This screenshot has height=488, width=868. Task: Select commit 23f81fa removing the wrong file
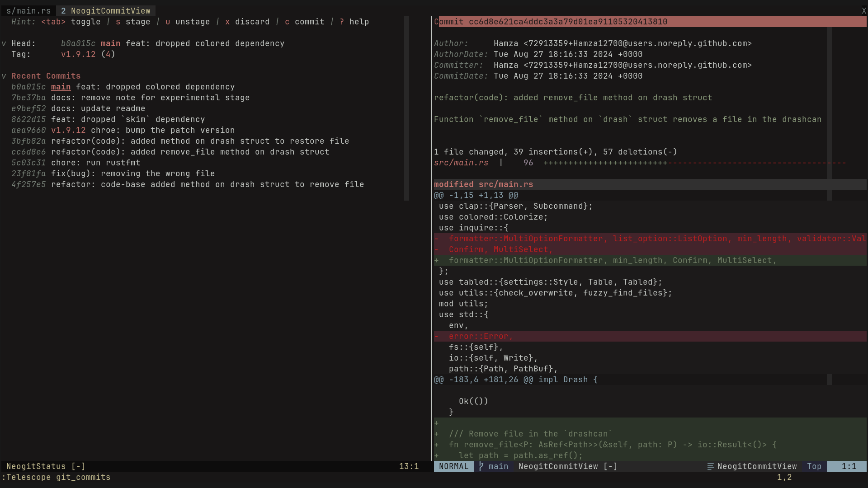(113, 174)
